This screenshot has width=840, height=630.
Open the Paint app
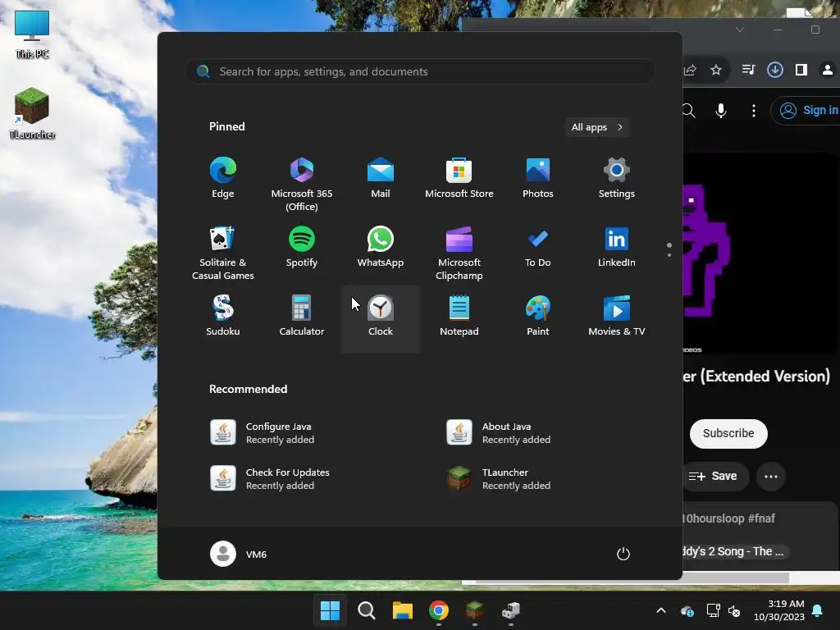click(x=538, y=316)
